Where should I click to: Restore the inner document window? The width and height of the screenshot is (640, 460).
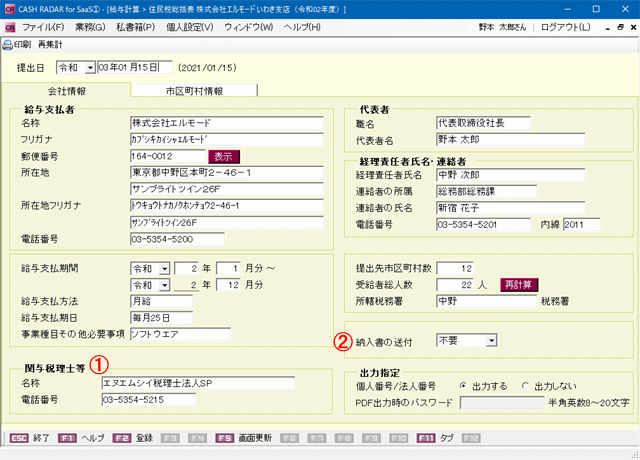[620, 27]
